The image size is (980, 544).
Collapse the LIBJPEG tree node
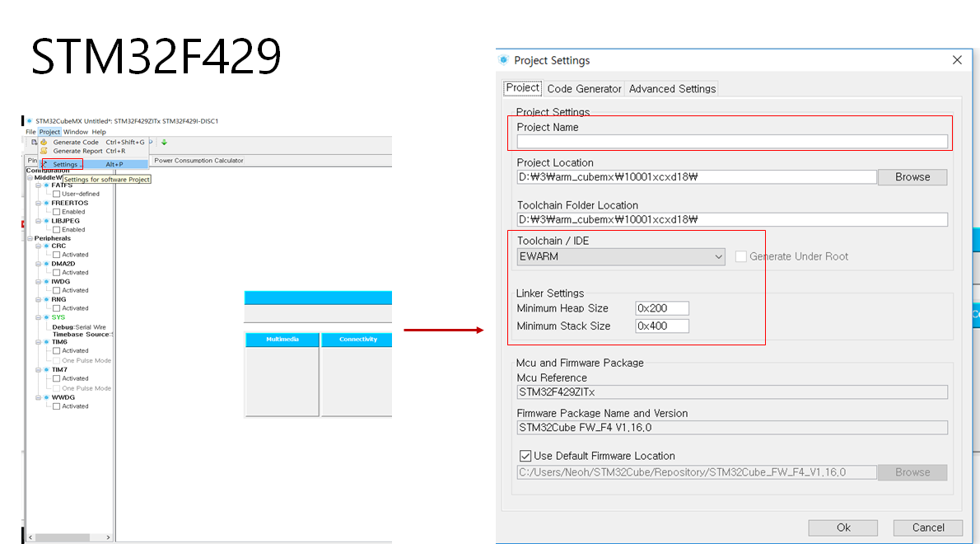click(x=38, y=221)
